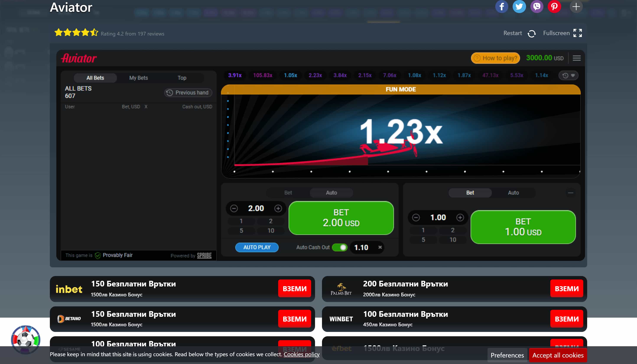Image resolution: width=637 pixels, height=364 pixels.
Task: Share the page on Facebook
Action: pyautogui.click(x=502, y=6)
